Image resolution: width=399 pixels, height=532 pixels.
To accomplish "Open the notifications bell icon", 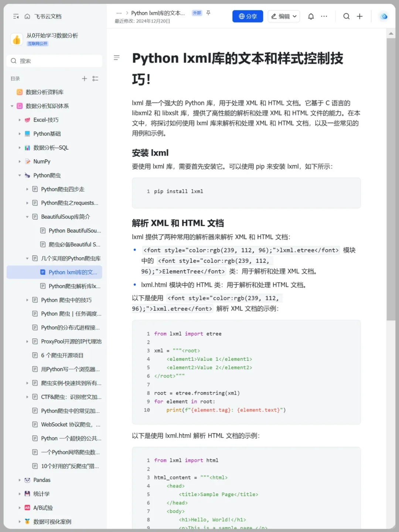I will 311,16.
